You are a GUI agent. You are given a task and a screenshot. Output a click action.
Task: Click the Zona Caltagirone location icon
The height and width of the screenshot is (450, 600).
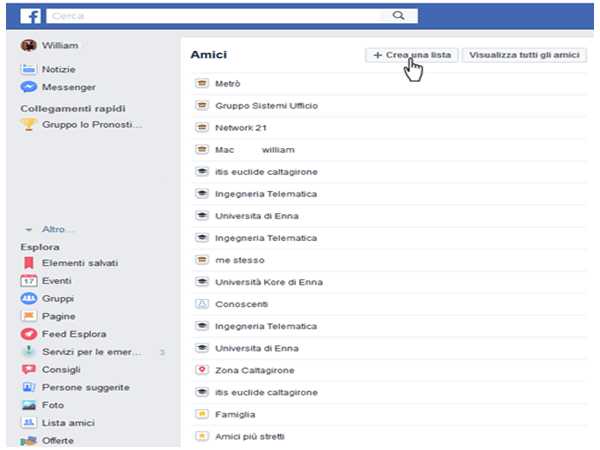202,370
